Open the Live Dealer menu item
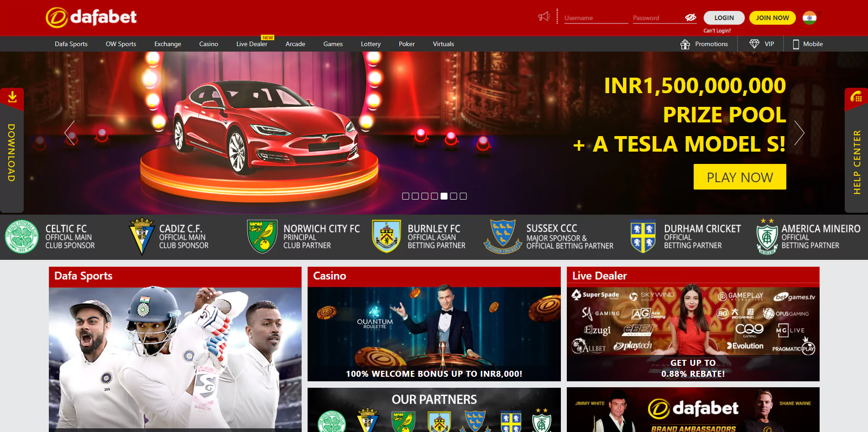 click(x=251, y=44)
